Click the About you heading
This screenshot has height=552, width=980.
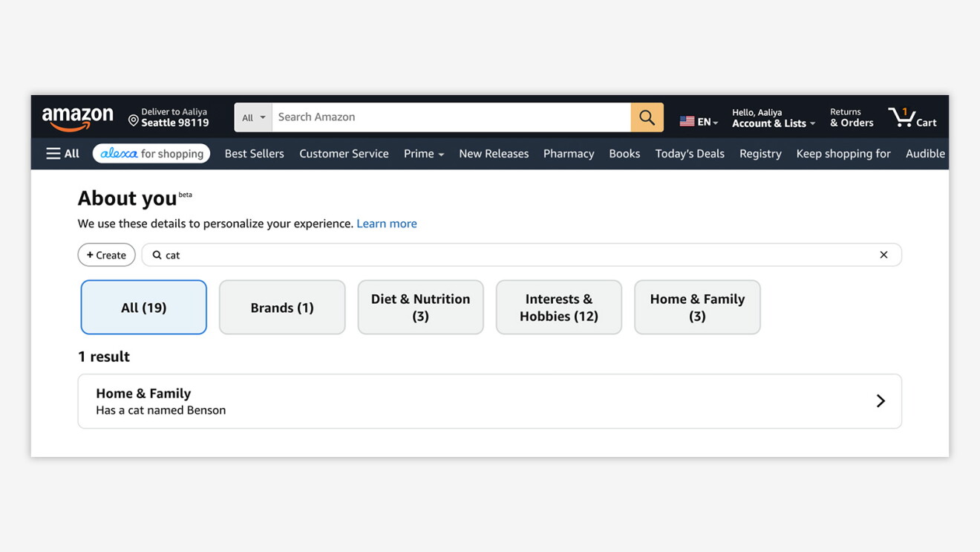[x=127, y=198]
